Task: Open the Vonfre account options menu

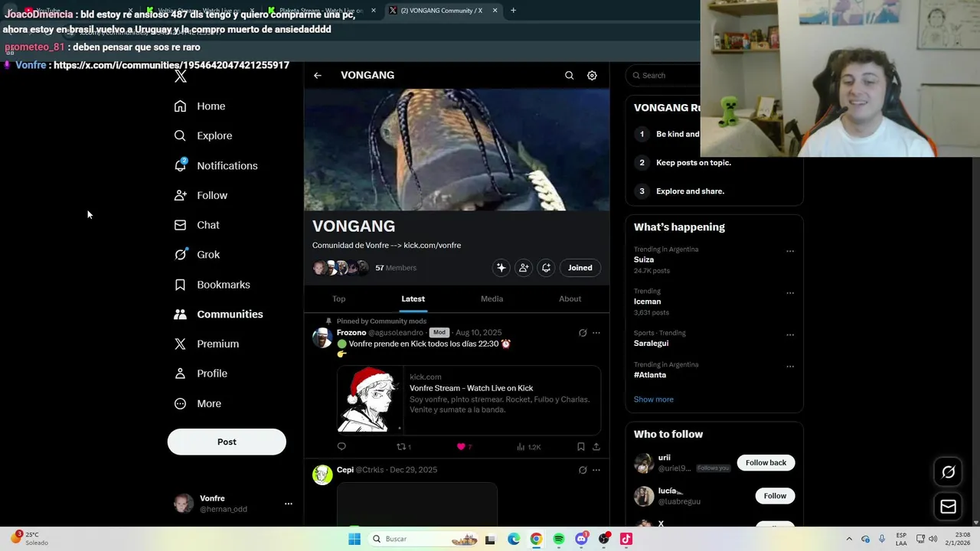Action: 289,504
